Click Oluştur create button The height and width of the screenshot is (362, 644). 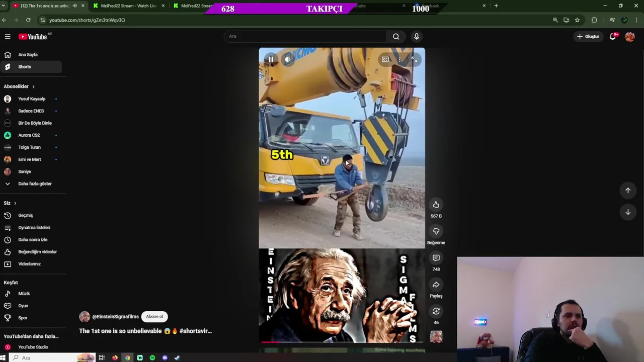tap(588, 36)
